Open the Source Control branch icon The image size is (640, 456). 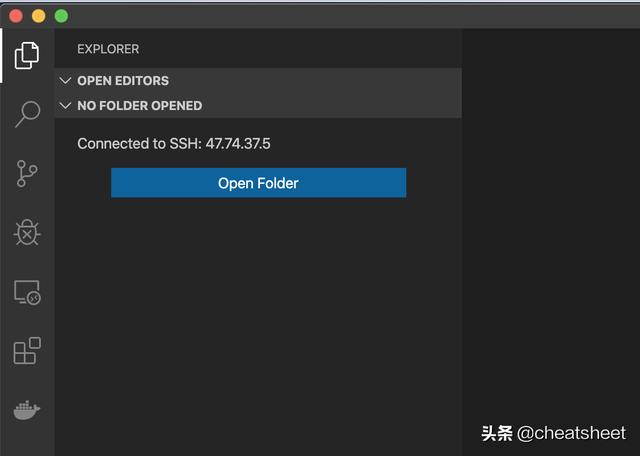(27, 174)
